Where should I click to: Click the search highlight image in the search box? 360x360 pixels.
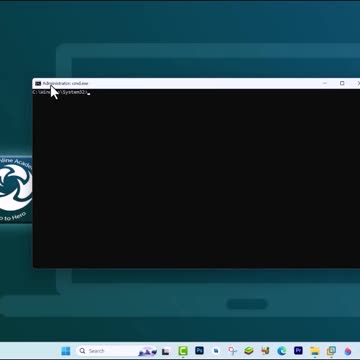click(148, 351)
